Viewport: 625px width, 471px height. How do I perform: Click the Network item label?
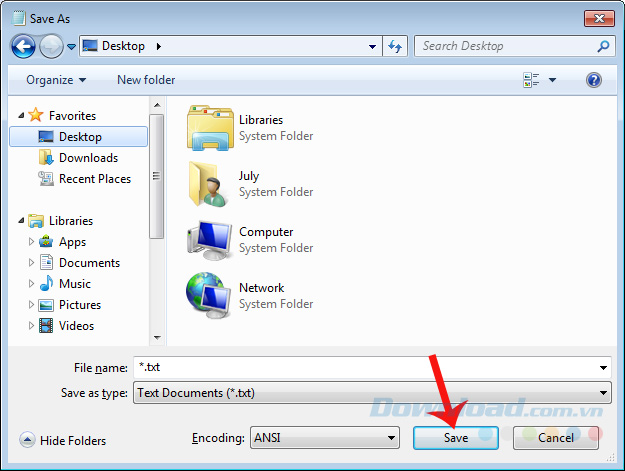[x=261, y=288]
